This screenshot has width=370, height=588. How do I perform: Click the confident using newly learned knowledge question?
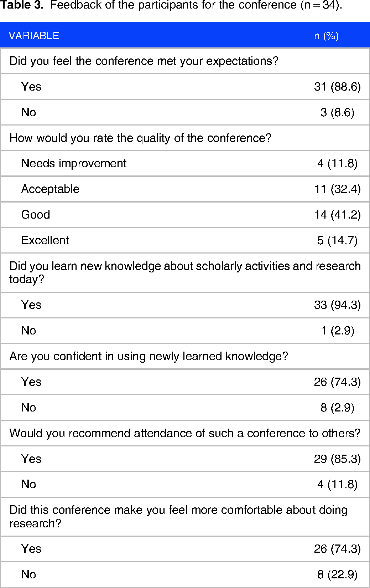[x=148, y=356]
